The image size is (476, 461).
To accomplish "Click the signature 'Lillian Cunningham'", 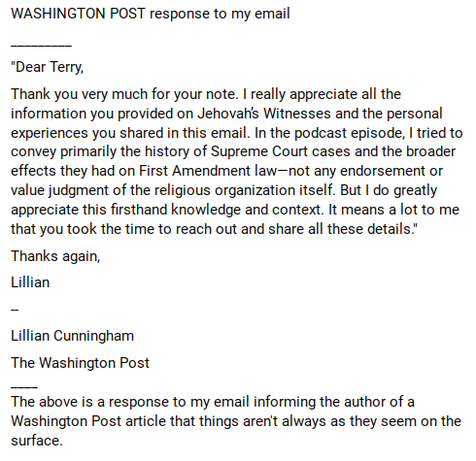I will tap(72, 336).
